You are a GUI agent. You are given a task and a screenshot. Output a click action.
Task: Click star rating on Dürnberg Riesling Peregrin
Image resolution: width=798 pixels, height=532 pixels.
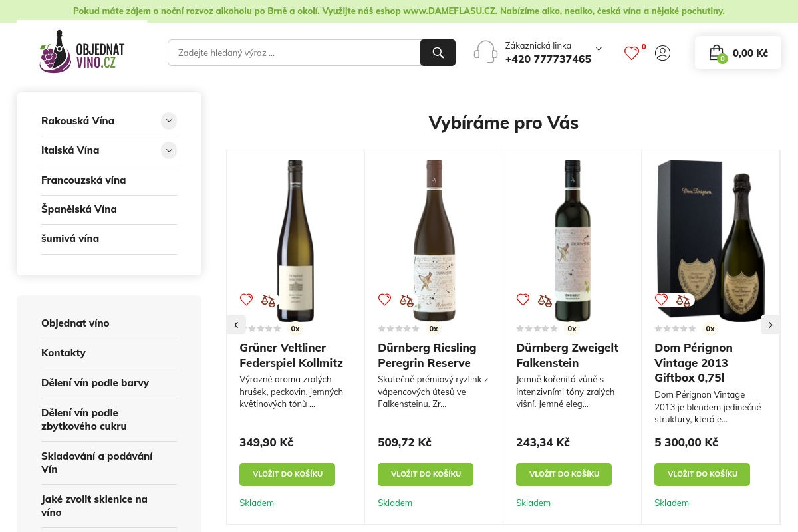(399, 328)
